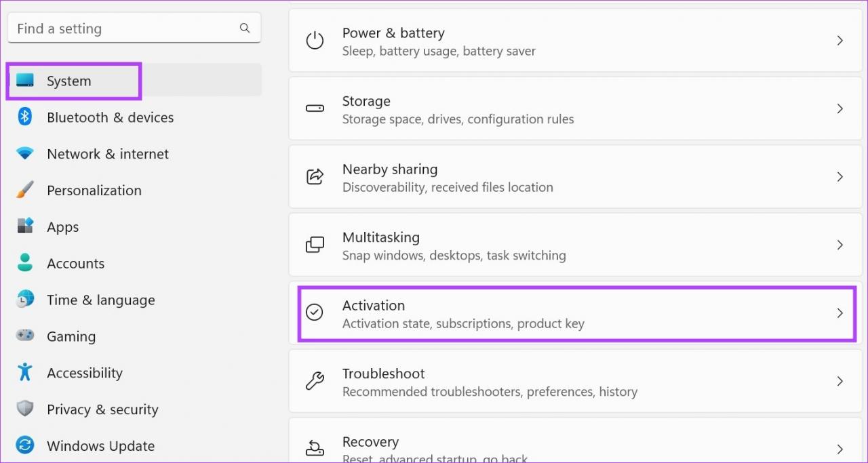Click the Bluetooth icon in sidebar

tap(25, 117)
